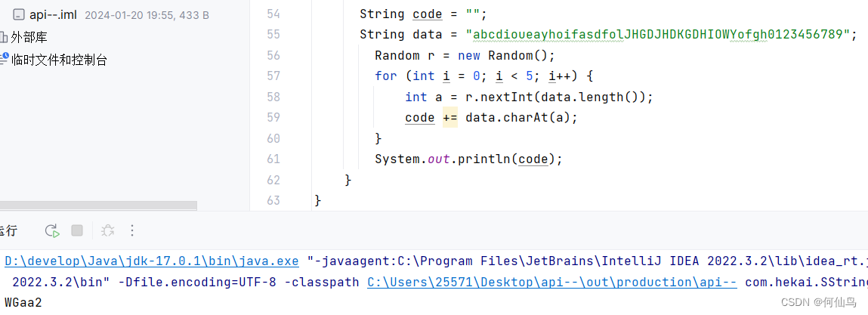Click the file timestamp '2024-01-20 19:55, 433 B'

147,16
